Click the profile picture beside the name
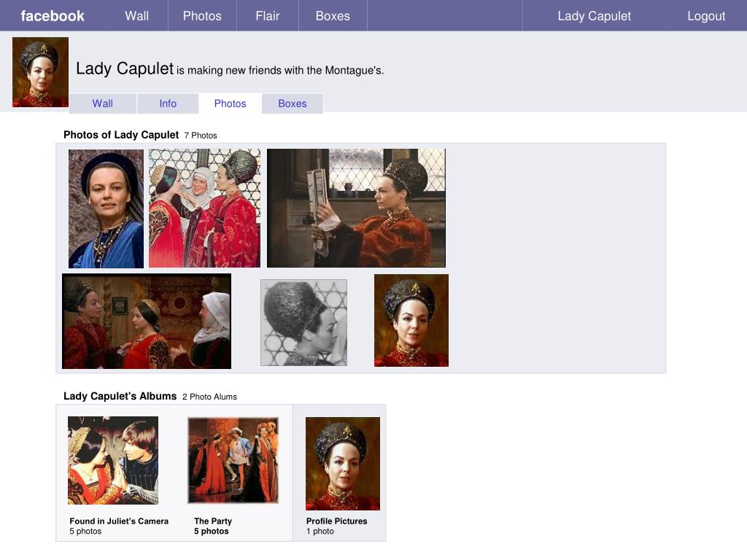The width and height of the screenshot is (747, 560). click(41, 72)
